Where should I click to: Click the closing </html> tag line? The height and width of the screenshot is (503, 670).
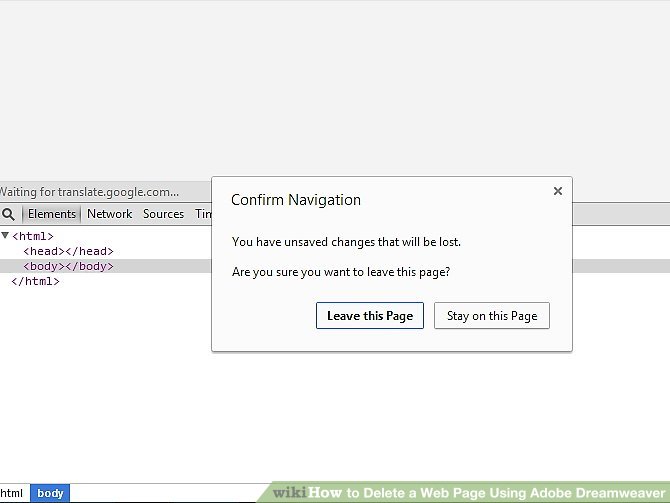click(x=35, y=282)
